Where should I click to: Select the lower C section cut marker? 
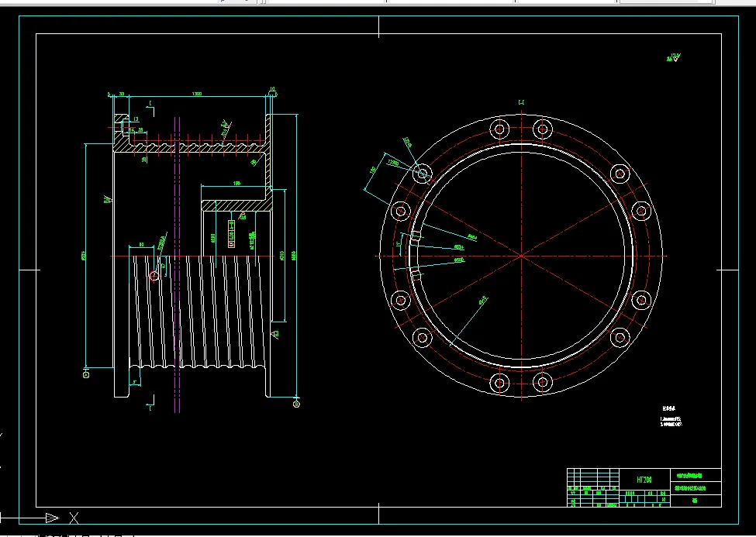point(150,402)
